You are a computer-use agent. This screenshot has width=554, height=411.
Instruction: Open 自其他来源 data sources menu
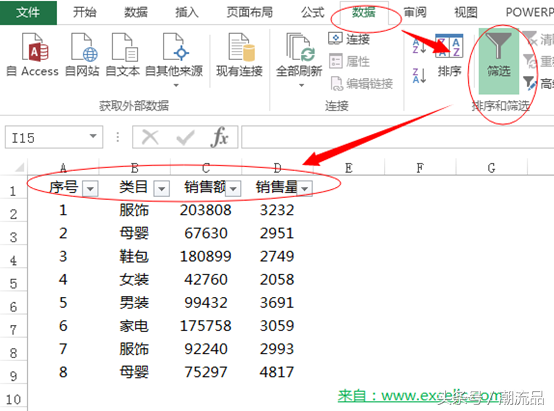(x=174, y=59)
